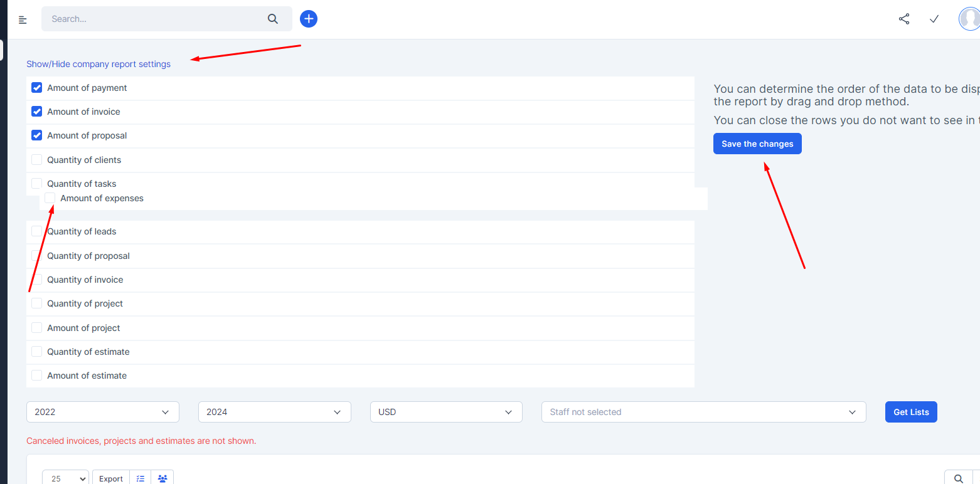Enable the Quantity of clients checkbox

(x=37, y=160)
